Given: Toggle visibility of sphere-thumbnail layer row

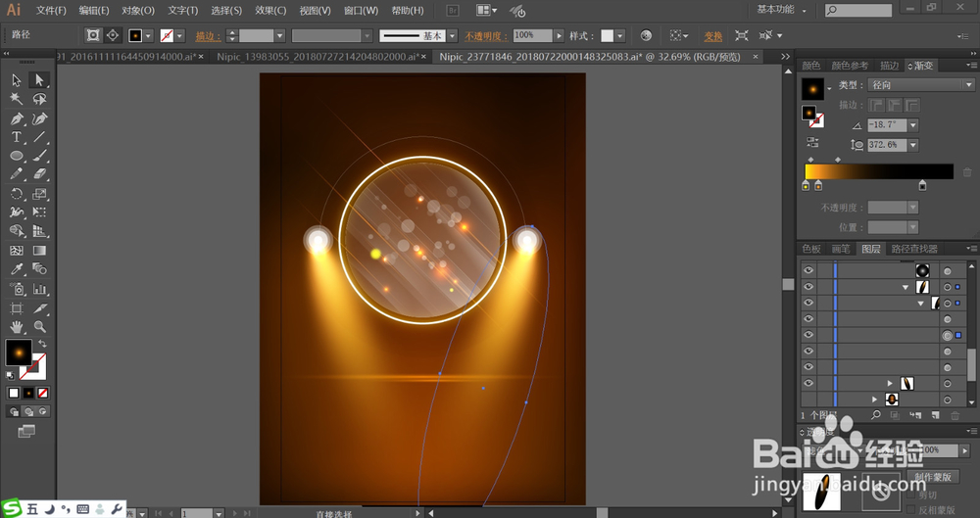Looking at the screenshot, I should pyautogui.click(x=808, y=270).
